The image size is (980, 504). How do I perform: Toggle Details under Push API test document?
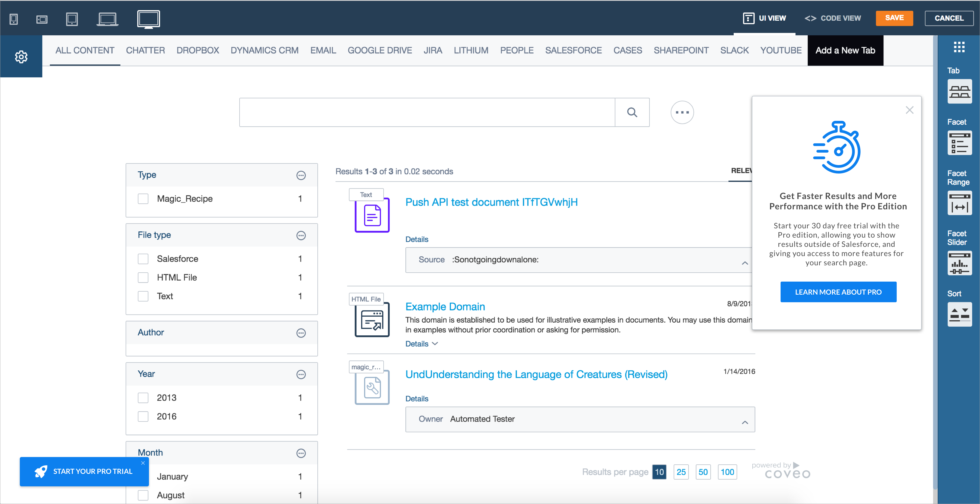(x=416, y=240)
